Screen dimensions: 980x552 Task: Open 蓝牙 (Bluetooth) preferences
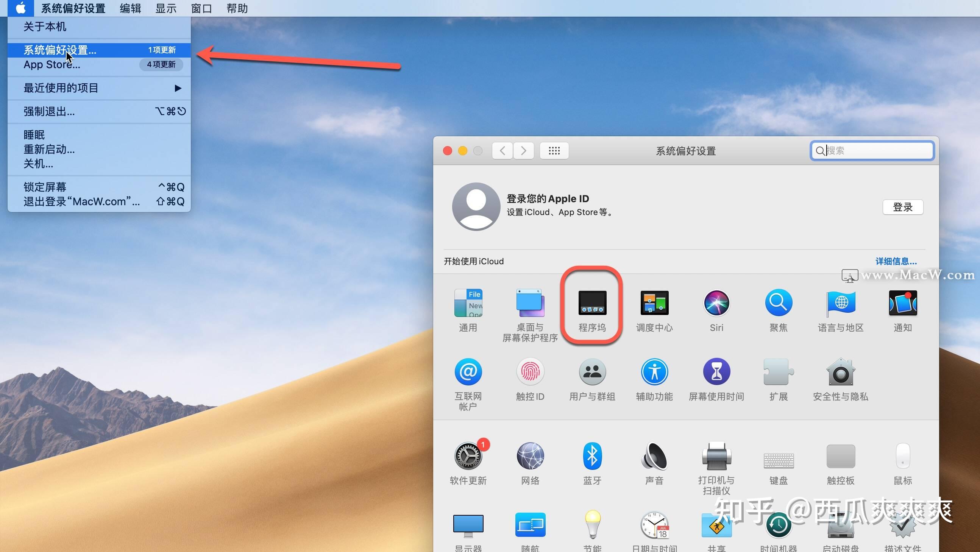[592, 456]
